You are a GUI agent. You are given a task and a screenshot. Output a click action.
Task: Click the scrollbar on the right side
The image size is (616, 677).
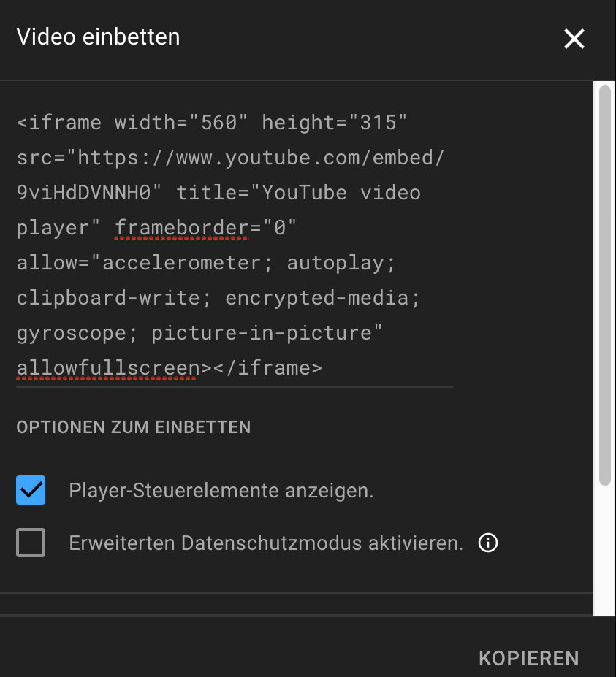click(x=604, y=285)
